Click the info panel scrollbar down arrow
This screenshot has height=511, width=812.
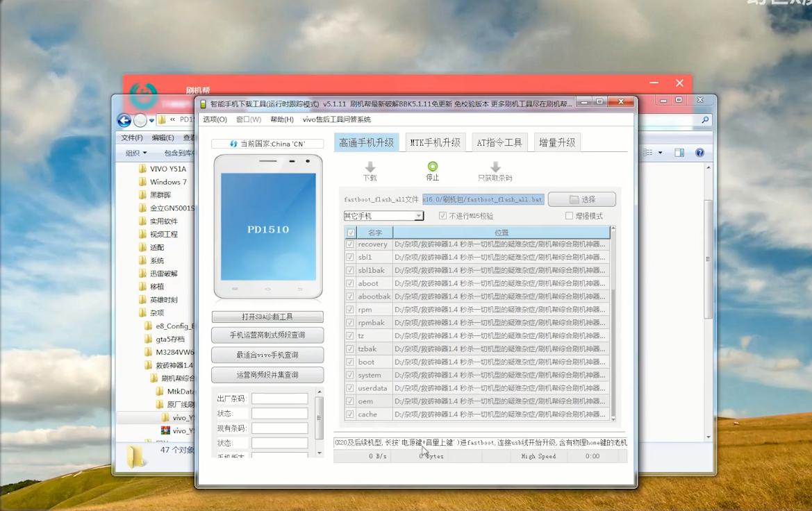point(320,453)
